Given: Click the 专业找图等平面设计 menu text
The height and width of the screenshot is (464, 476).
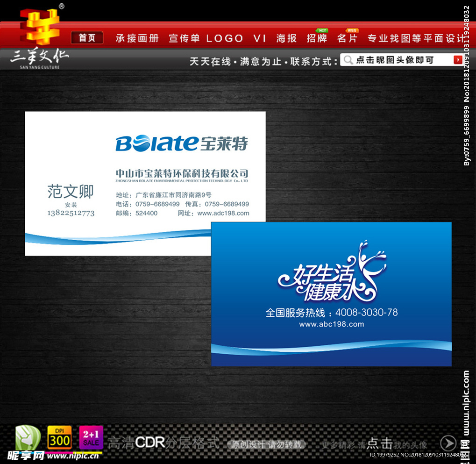Looking at the screenshot, I should [x=417, y=38].
